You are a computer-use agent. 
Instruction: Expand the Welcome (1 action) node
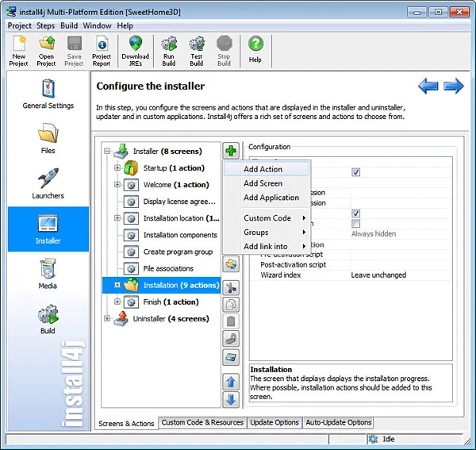[x=117, y=184]
